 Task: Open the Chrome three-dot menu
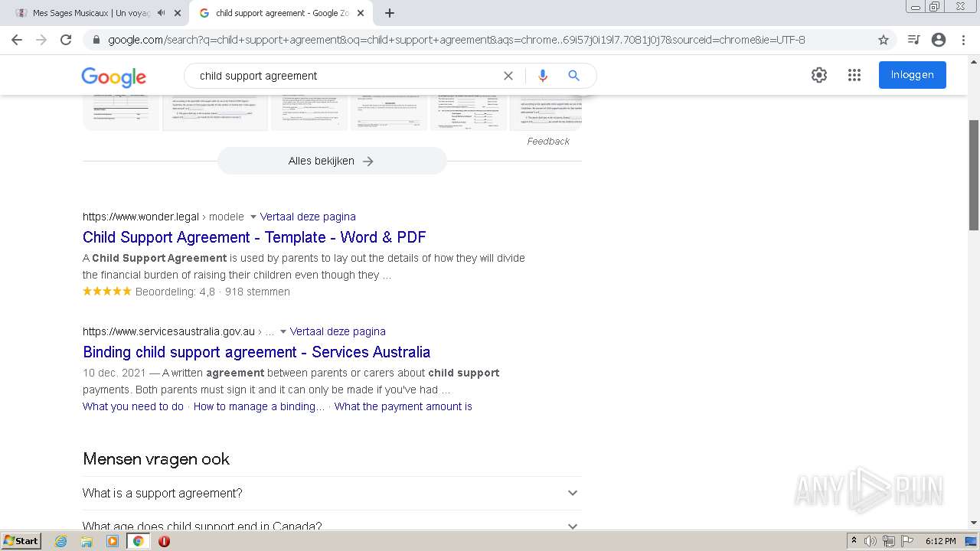[x=963, y=40]
